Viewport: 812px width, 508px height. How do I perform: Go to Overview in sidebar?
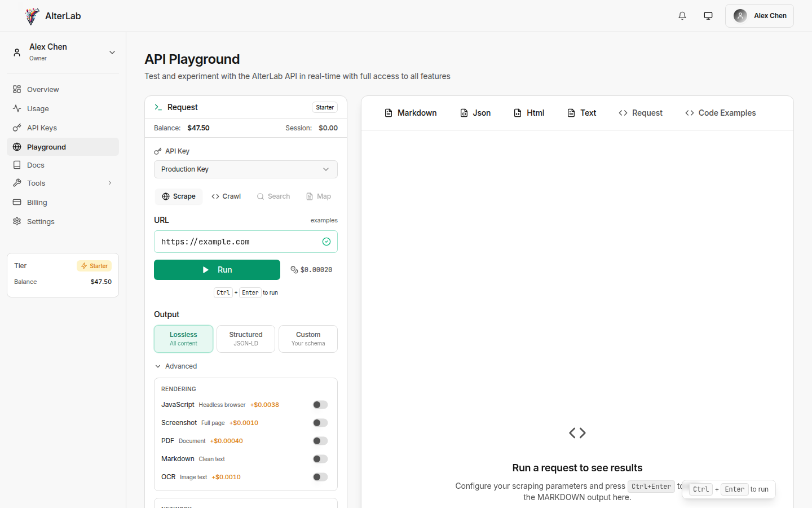(63, 89)
